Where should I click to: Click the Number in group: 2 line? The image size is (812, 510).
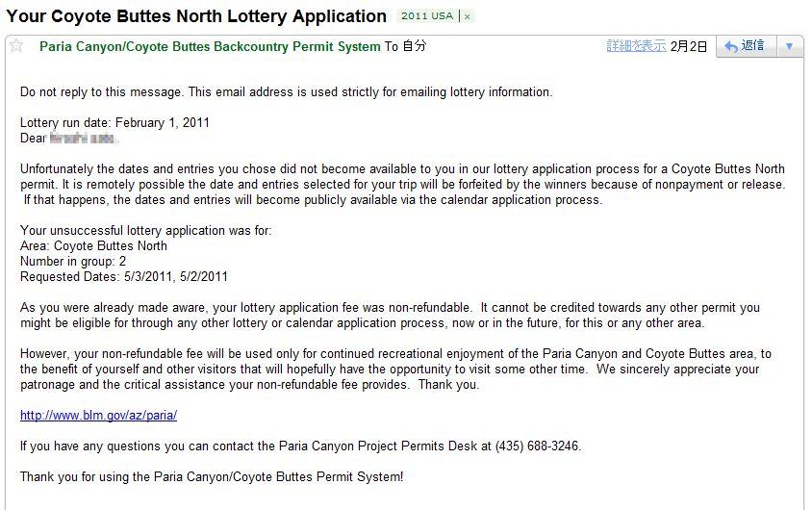[73, 262]
